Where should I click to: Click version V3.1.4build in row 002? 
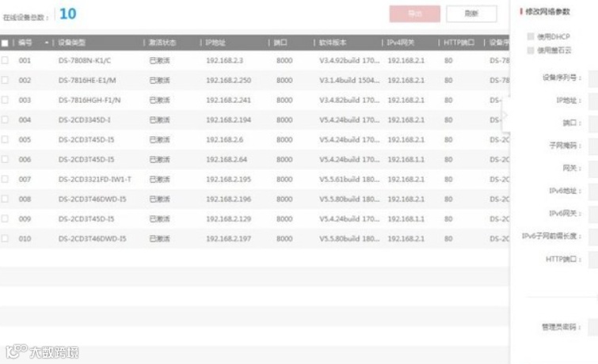click(x=349, y=81)
